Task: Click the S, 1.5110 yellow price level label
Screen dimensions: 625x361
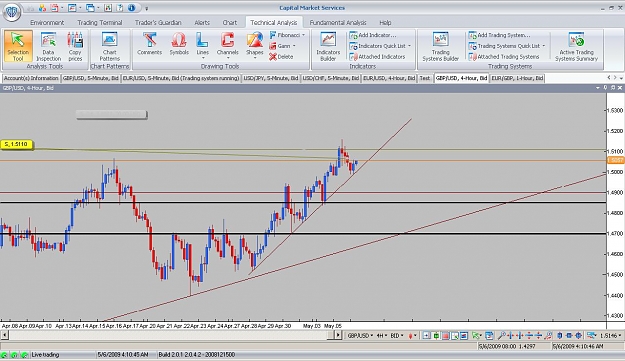Action: coord(17,144)
